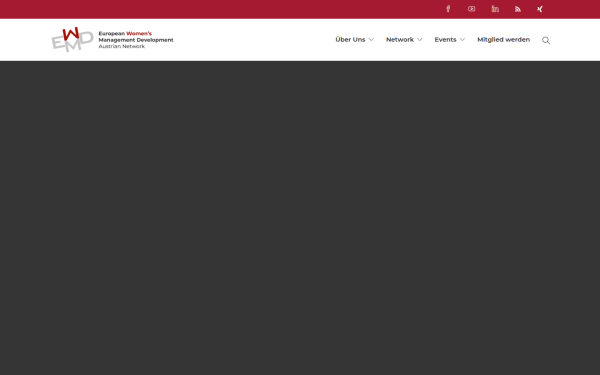Click the EWMD logo
This screenshot has width=600, height=375.
pos(73,39)
